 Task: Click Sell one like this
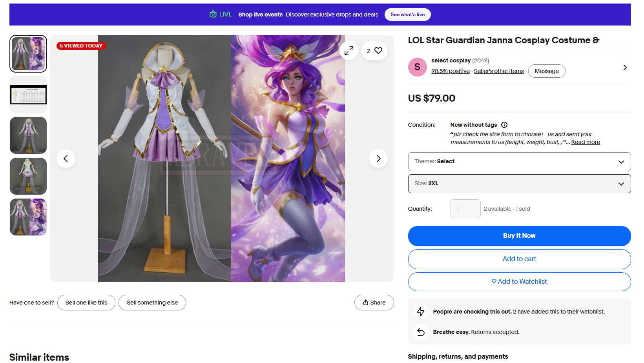86,303
